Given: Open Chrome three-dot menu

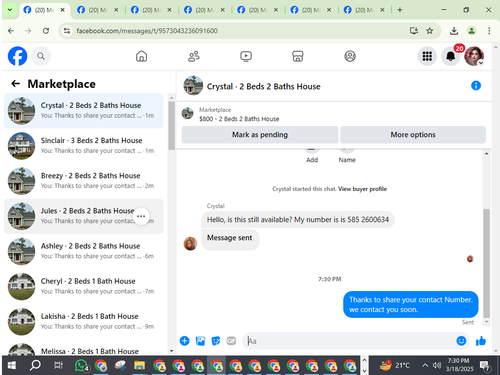Looking at the screenshot, I should (x=489, y=31).
